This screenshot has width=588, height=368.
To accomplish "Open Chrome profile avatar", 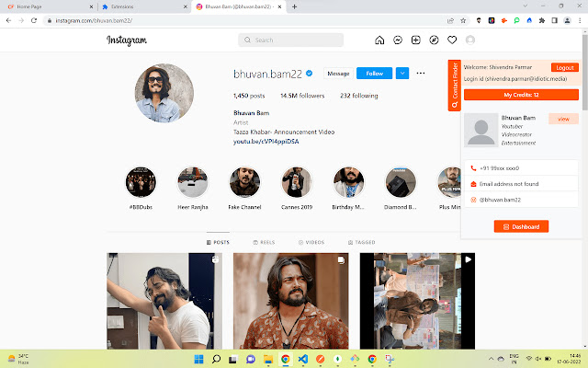I will pos(567,20).
